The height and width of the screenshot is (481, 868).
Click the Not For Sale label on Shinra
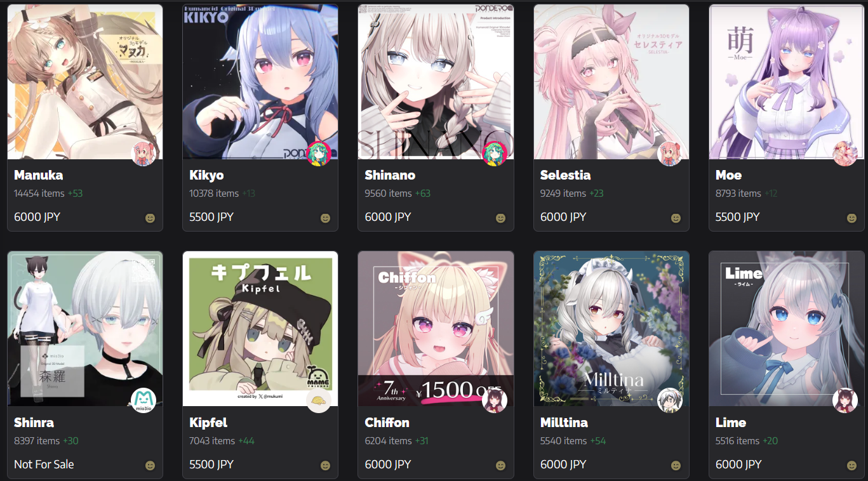pyautogui.click(x=44, y=465)
